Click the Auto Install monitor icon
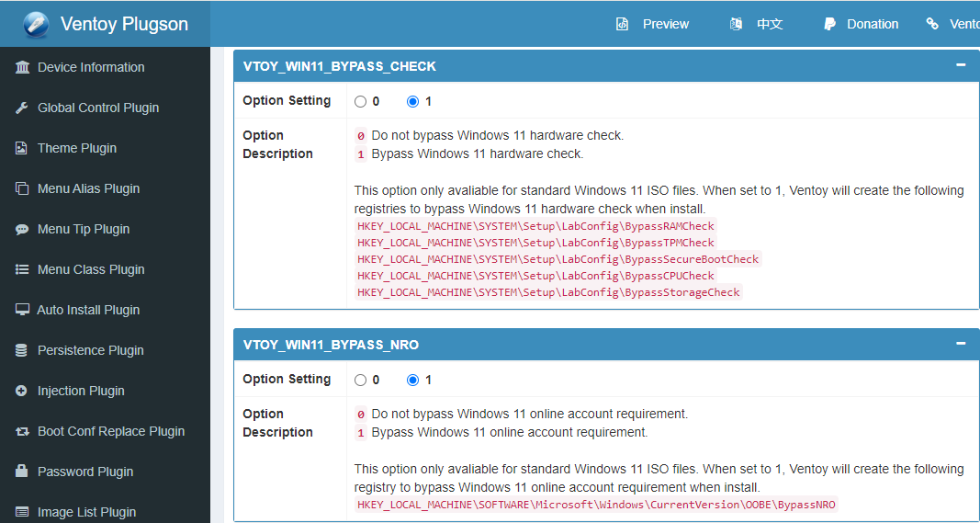This screenshot has height=523, width=980. (x=22, y=311)
